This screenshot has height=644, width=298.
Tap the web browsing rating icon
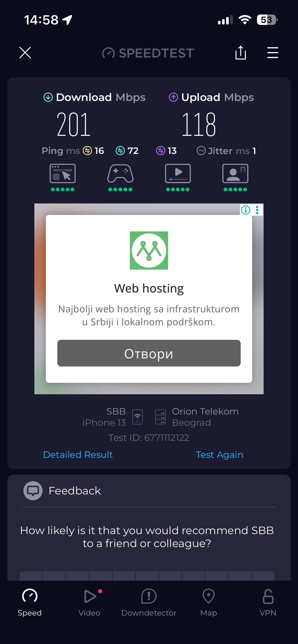(x=63, y=173)
